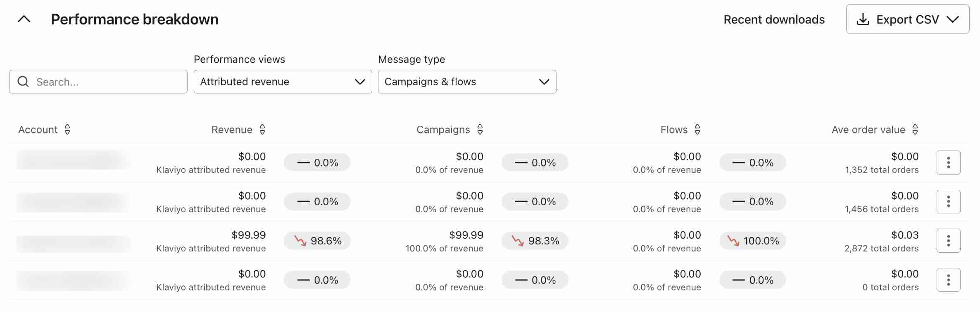980x311 pixels.
Task: Sort table by Campaigns column
Action: pos(480,129)
